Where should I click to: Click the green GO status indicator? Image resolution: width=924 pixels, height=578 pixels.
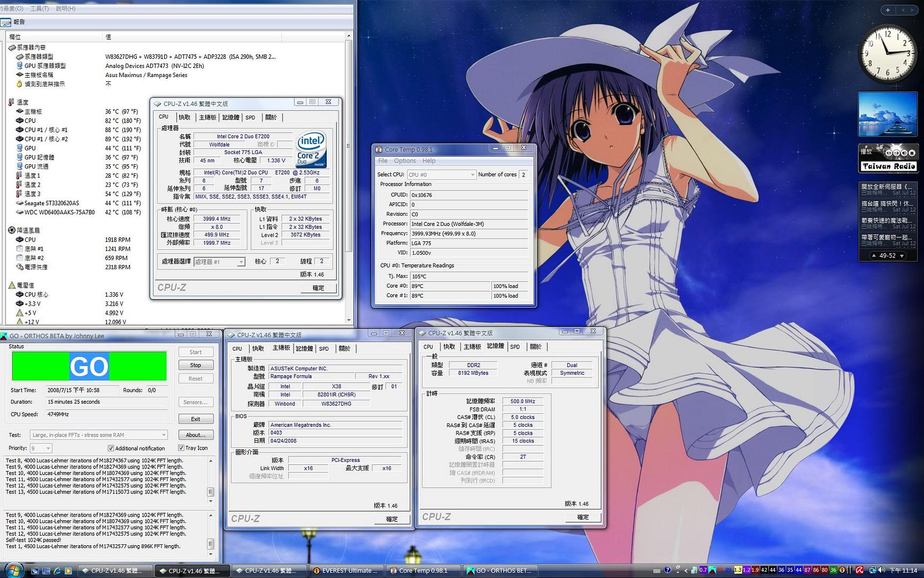pos(89,367)
